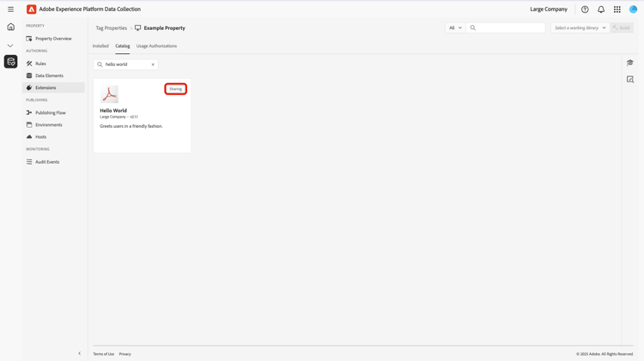Click the Hello World extension icon
Image resolution: width=644 pixels, height=361 pixels.
coord(109,94)
